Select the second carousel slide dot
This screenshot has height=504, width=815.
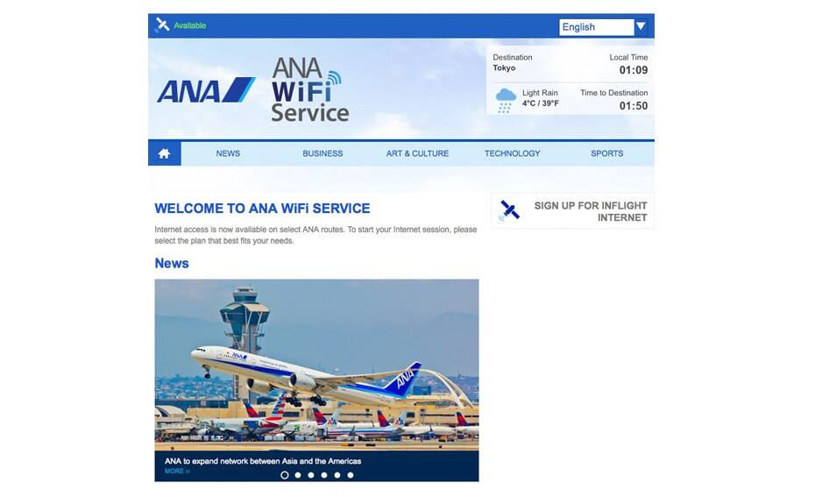tap(298, 475)
